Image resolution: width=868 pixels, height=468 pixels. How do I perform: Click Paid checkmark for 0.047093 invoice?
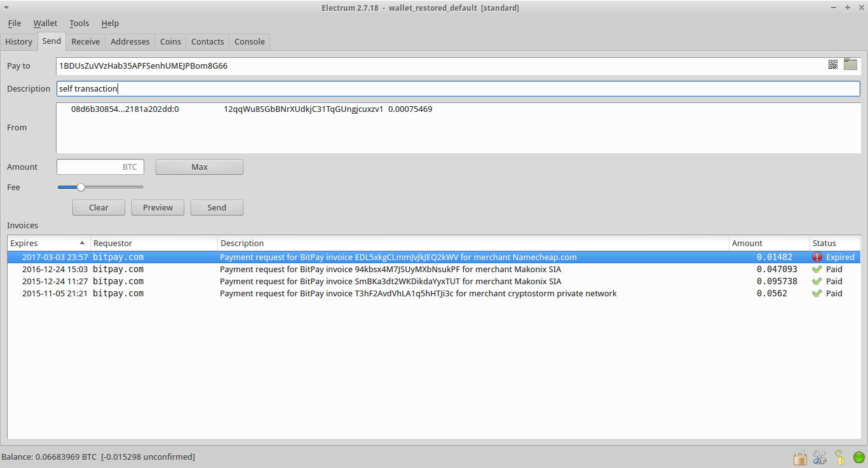[x=817, y=270]
